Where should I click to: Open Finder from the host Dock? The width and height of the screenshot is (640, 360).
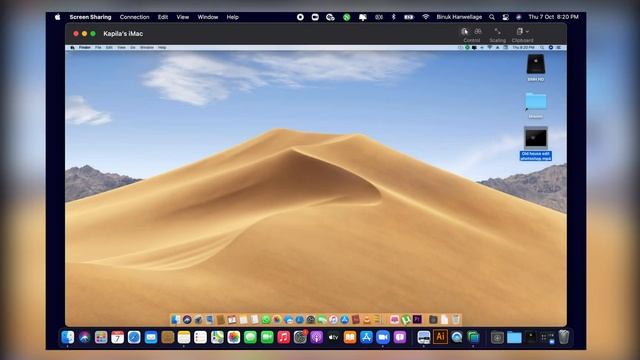pos(68,337)
